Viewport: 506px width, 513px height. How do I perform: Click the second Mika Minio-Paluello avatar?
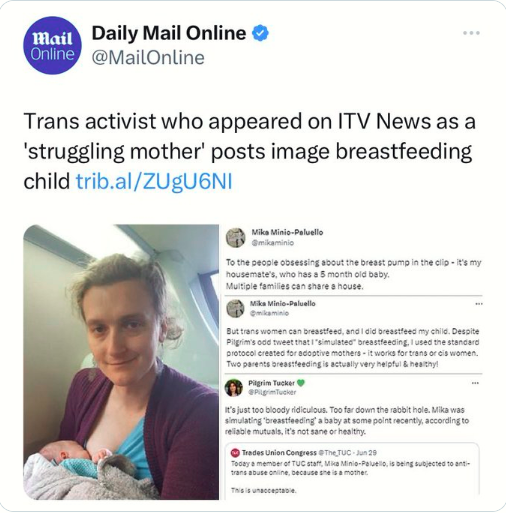[x=235, y=308]
